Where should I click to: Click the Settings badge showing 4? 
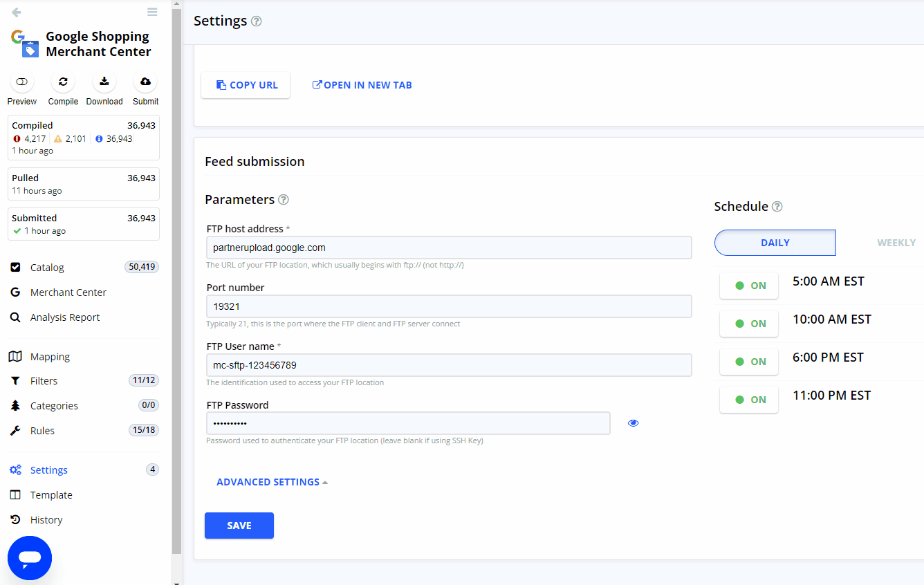[x=152, y=470]
